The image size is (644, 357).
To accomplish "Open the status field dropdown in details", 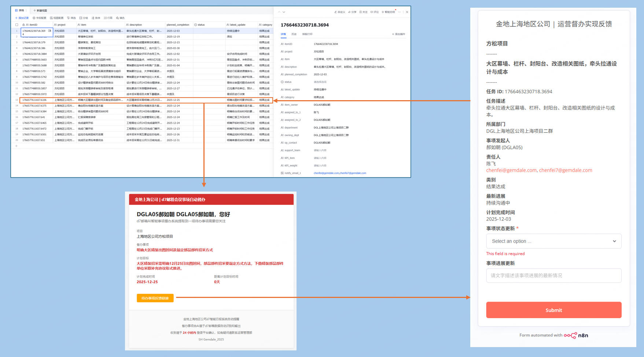I will [320, 82].
